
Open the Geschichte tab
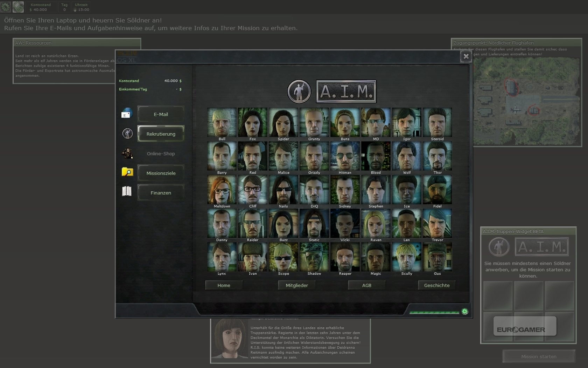coord(437,285)
